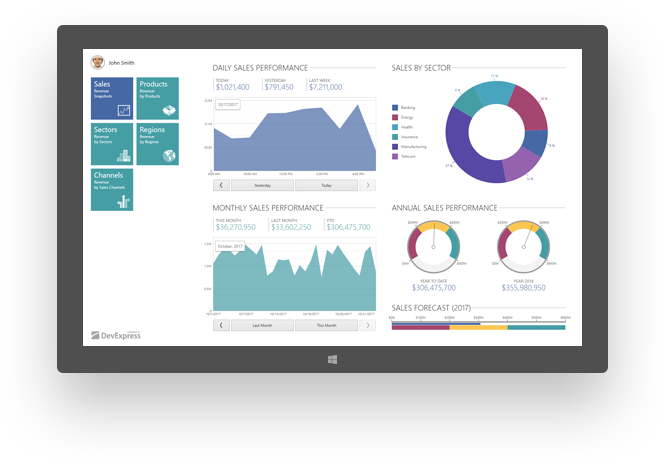Click last week's sales value $7,211,000
The width and height of the screenshot is (665, 462).
pyautogui.click(x=325, y=87)
